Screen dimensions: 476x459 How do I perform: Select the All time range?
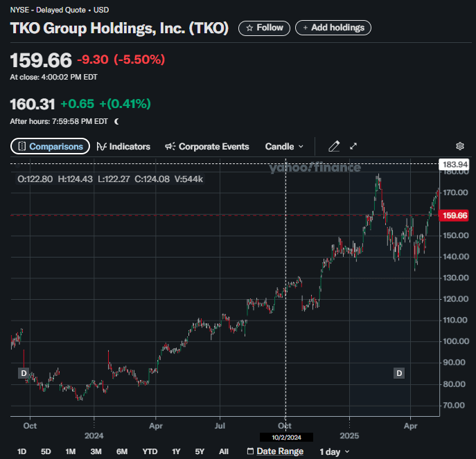[223, 451]
